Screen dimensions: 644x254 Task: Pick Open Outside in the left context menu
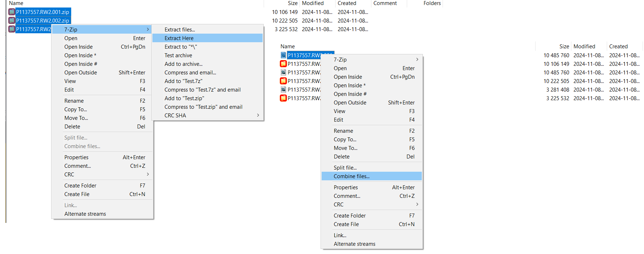pyautogui.click(x=102, y=72)
